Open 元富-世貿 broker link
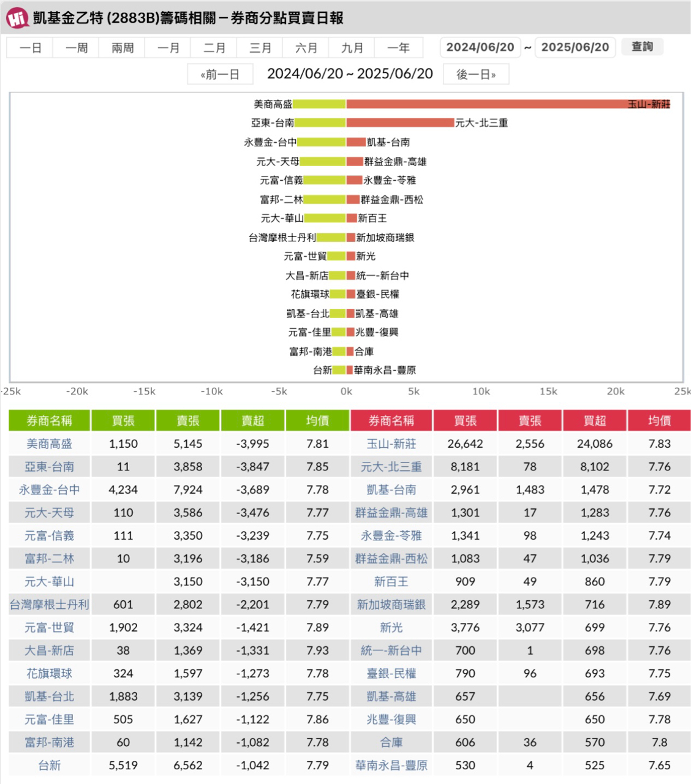 [x=49, y=628]
